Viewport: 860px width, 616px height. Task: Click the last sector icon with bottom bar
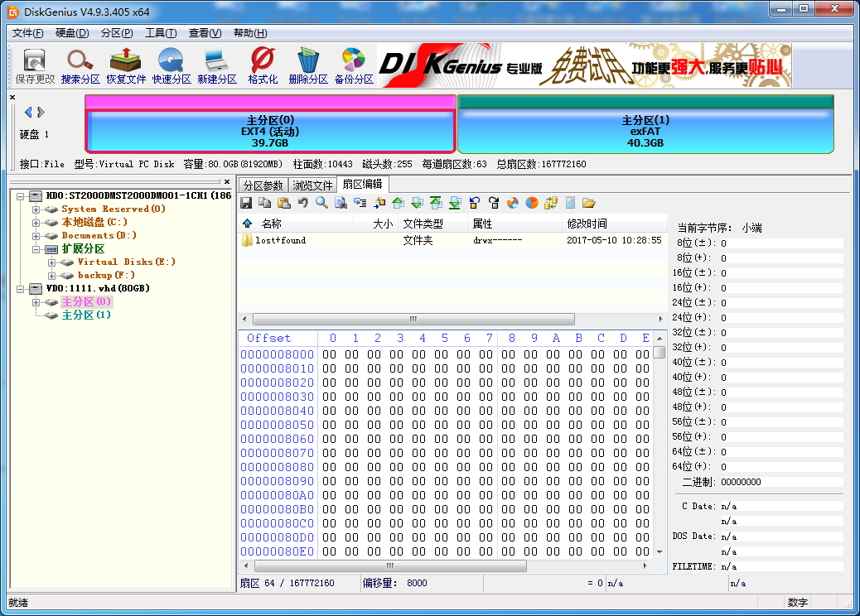pyautogui.click(x=455, y=204)
